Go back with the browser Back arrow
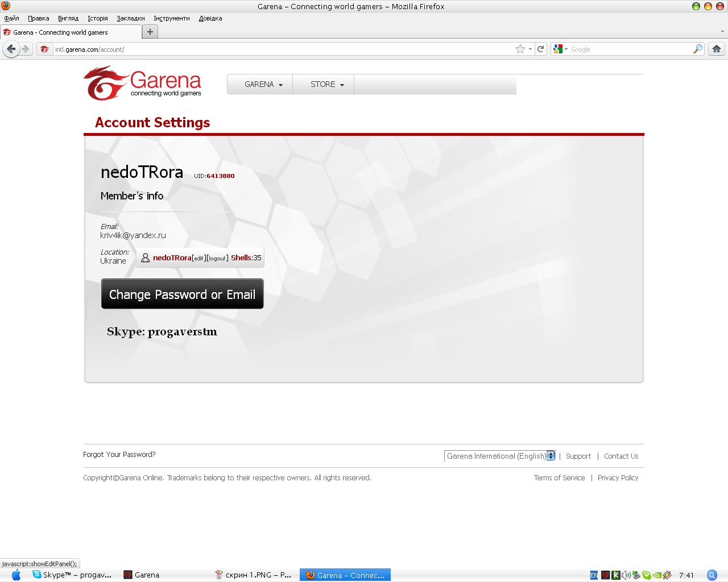The image size is (728, 582). [x=11, y=49]
